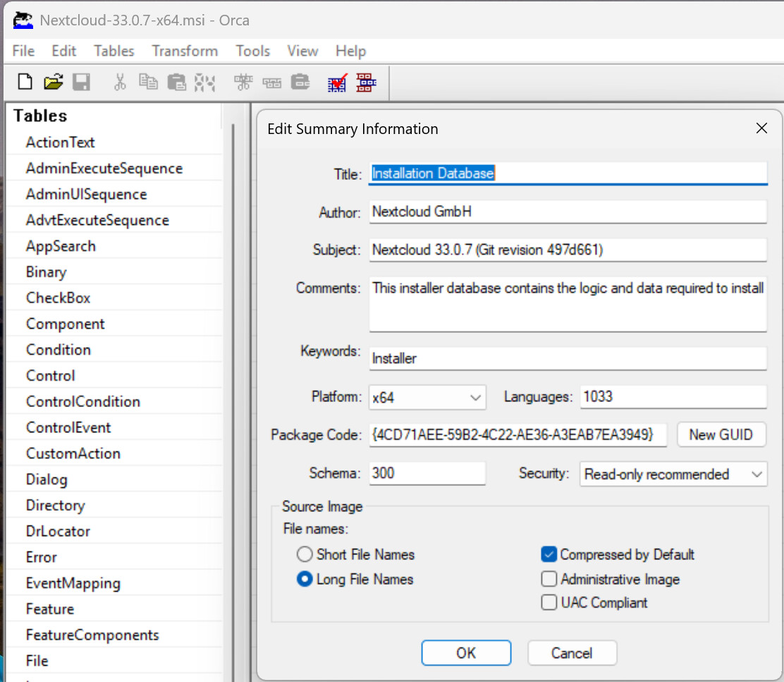Generate a new package code with New GUID
Viewport: 784px width, 682px height.
(x=721, y=434)
